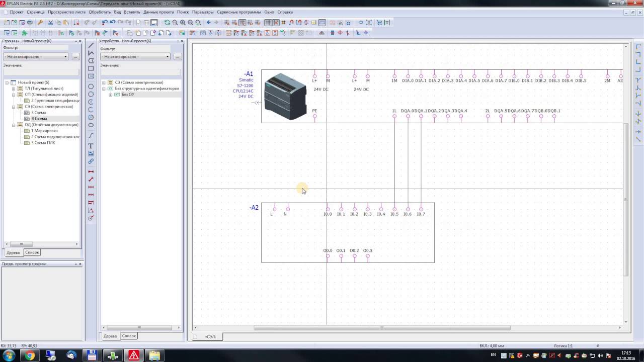Click the Paste clipboard icon
Viewport: 644px width, 362px height.
[x=66, y=23]
